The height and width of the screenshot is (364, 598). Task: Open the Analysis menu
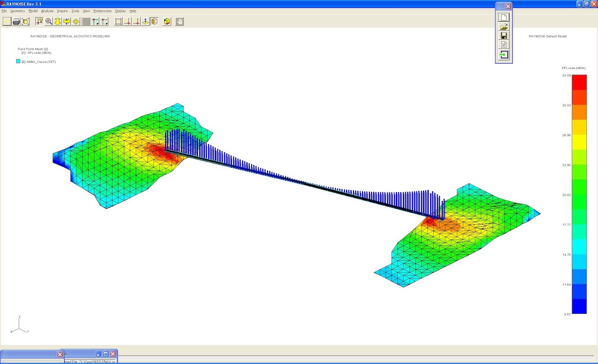click(x=47, y=11)
